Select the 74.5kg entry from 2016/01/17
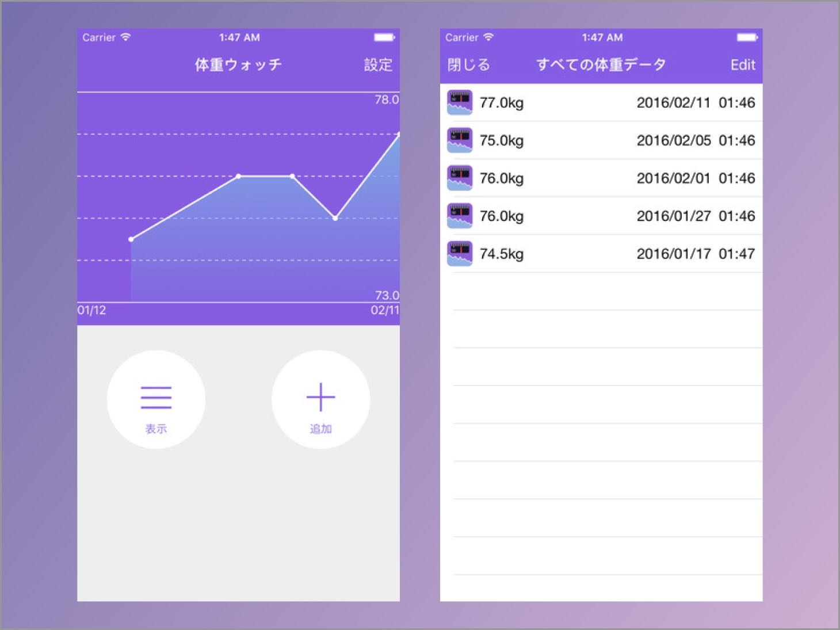The height and width of the screenshot is (630, 840). (x=601, y=254)
